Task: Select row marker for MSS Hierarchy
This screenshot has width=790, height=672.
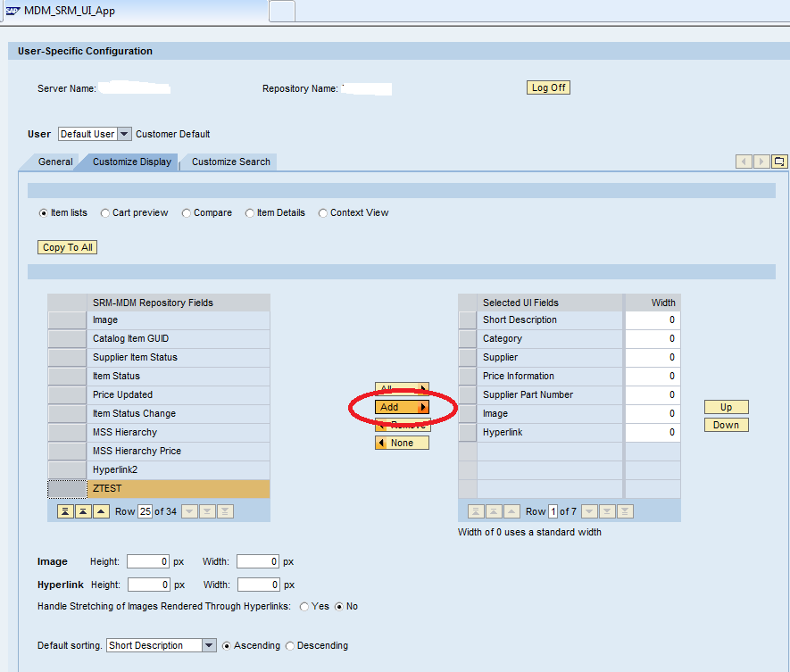Action: point(67,433)
